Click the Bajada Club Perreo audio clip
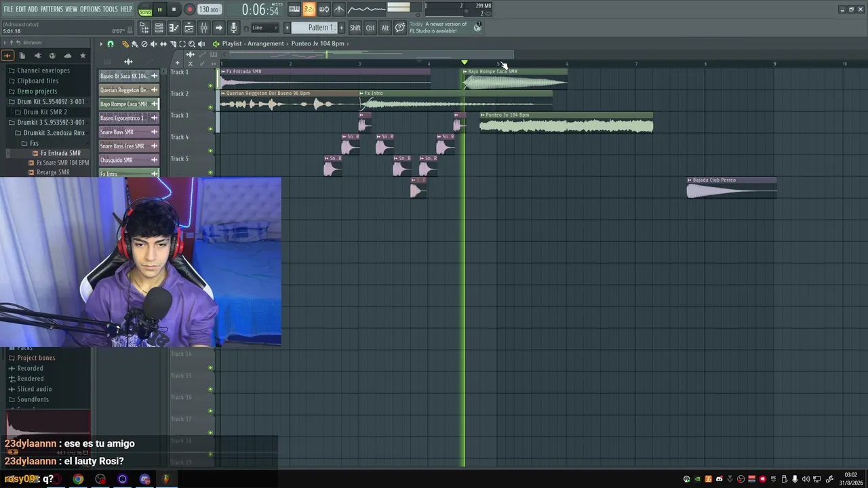 pyautogui.click(x=732, y=188)
